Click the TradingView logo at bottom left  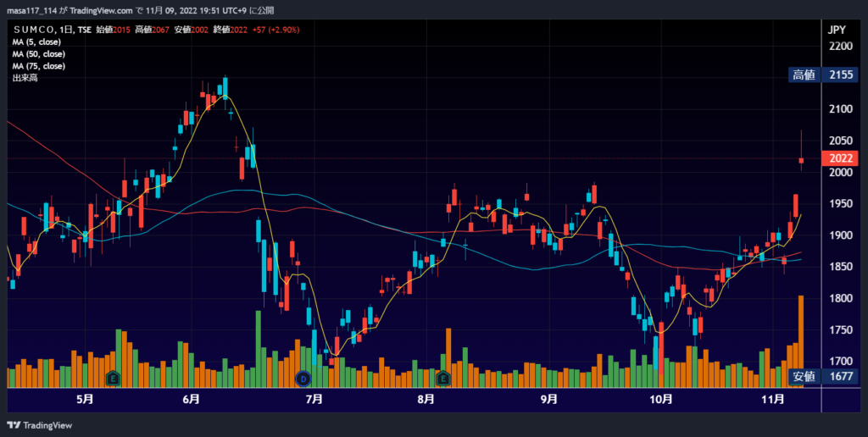click(39, 425)
